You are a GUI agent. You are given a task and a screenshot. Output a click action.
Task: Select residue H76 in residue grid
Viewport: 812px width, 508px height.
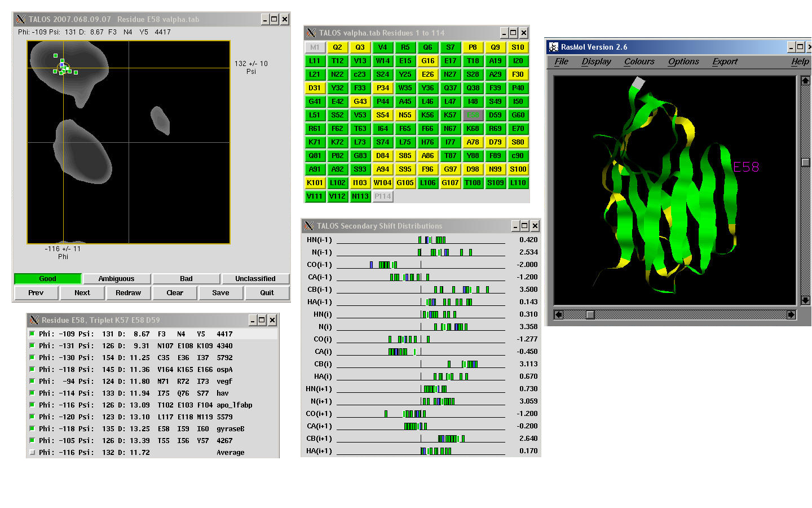(428, 142)
